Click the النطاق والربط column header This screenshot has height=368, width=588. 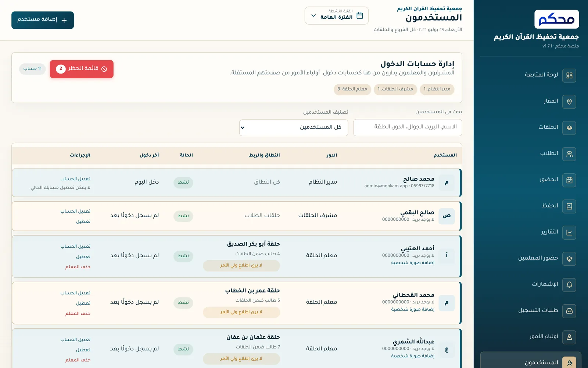point(264,155)
